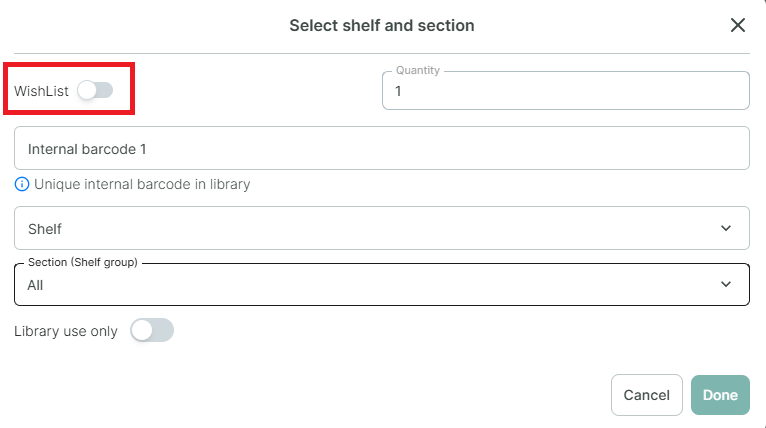766x428 pixels.
Task: Expand the Section (Shelf group) dropdown
Action: click(x=382, y=284)
